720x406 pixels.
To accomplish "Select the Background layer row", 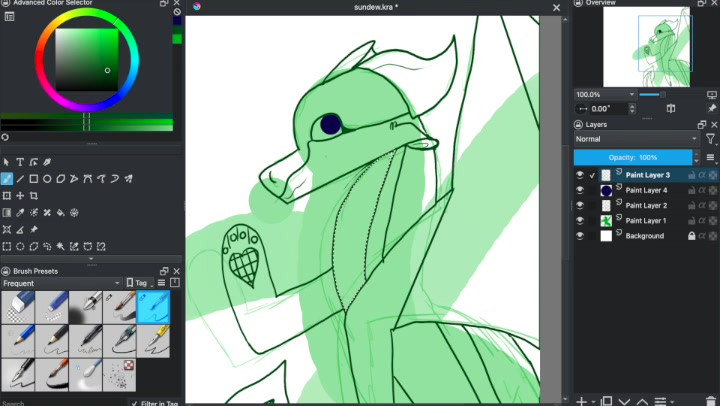I will click(x=646, y=236).
